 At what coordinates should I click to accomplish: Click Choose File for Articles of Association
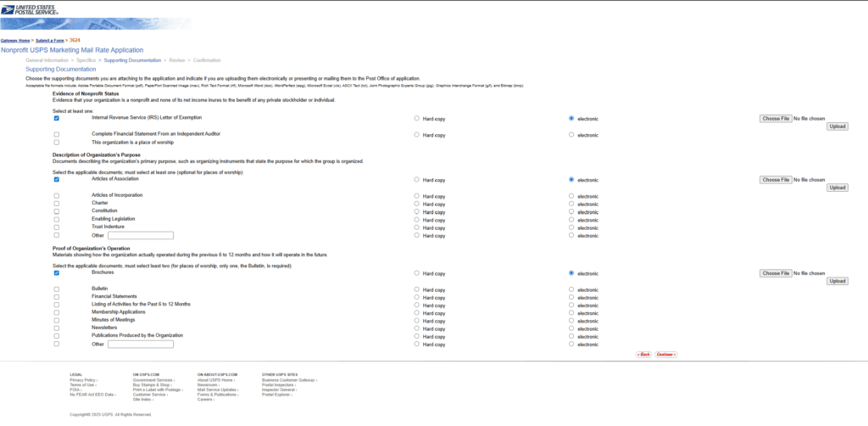coord(775,180)
